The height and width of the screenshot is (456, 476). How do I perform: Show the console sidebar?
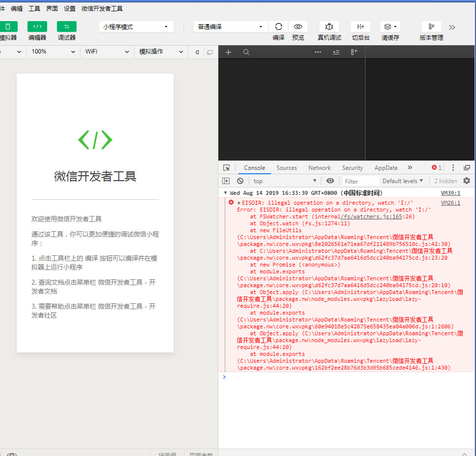pos(226,181)
